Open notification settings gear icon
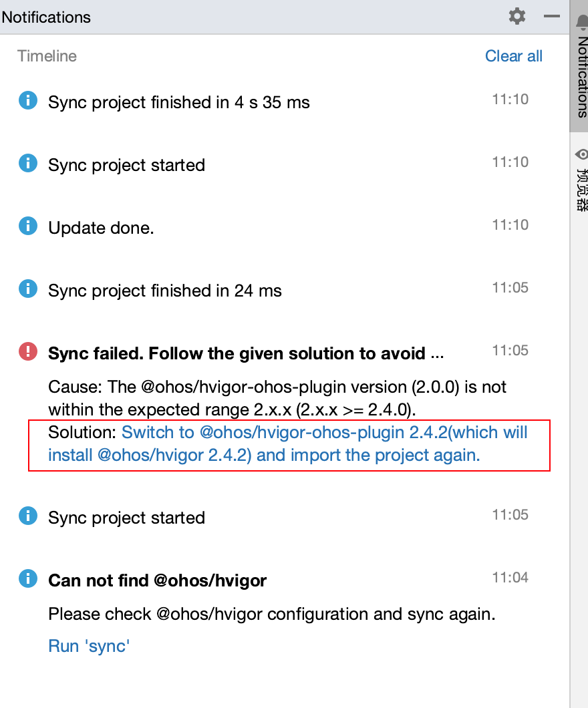Image resolution: width=588 pixels, height=708 pixels. pos(517,16)
